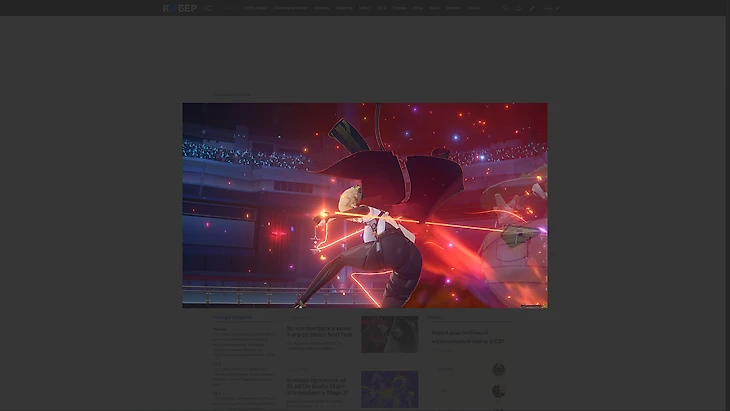Open the site search magnifier icon

tap(505, 8)
